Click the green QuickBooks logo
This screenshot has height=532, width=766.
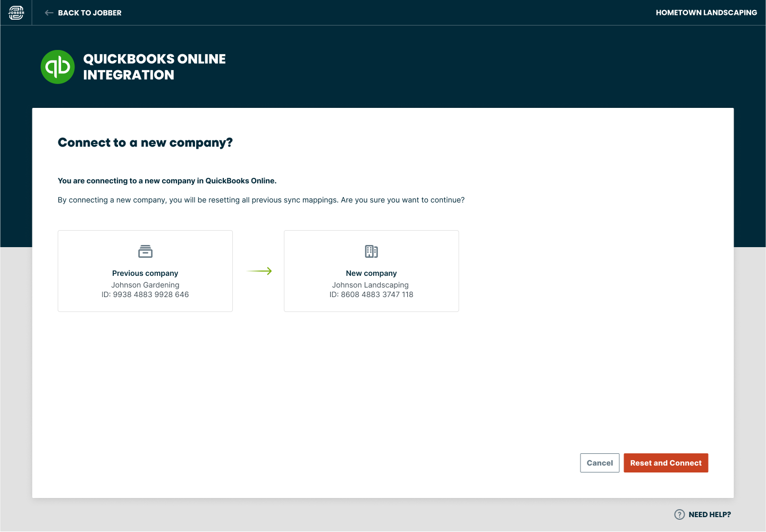[x=57, y=67]
